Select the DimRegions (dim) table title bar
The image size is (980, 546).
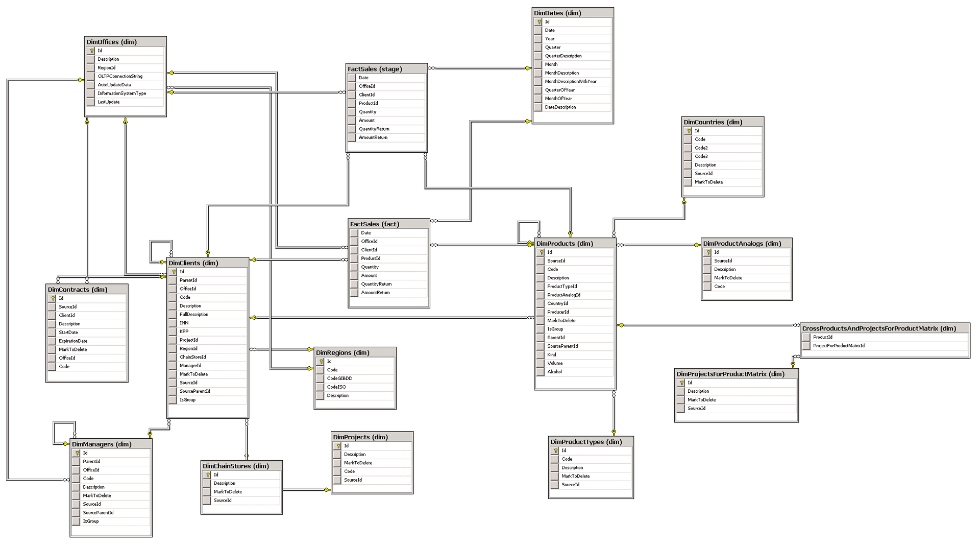point(355,352)
